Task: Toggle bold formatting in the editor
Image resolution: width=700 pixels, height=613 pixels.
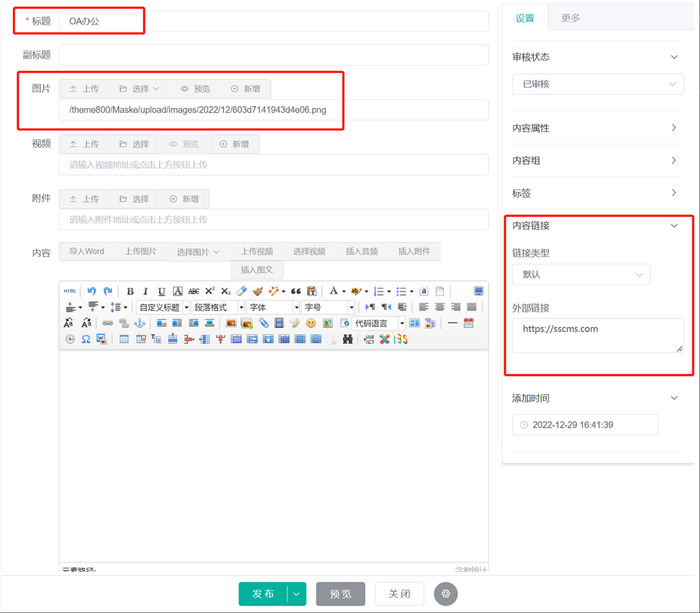Action: (130, 291)
